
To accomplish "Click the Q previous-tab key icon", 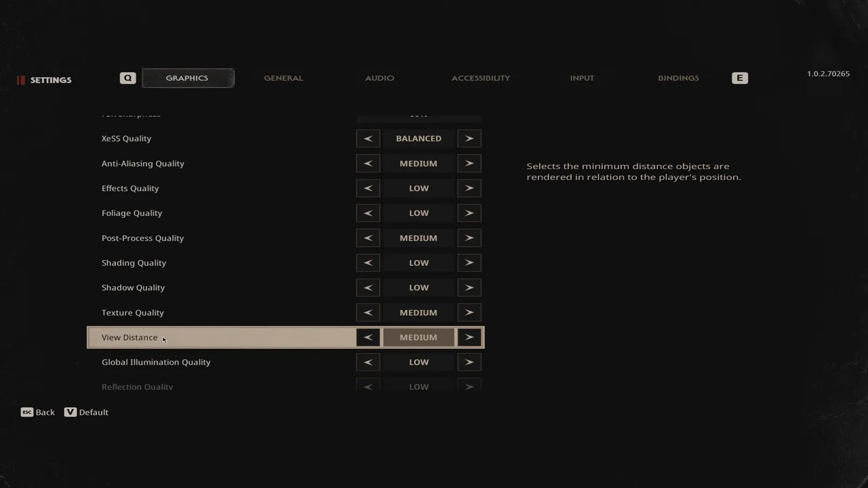I will point(128,78).
